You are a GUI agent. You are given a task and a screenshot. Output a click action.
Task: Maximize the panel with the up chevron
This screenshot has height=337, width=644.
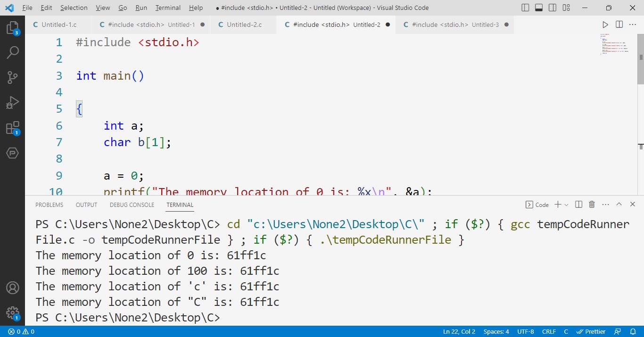point(619,205)
